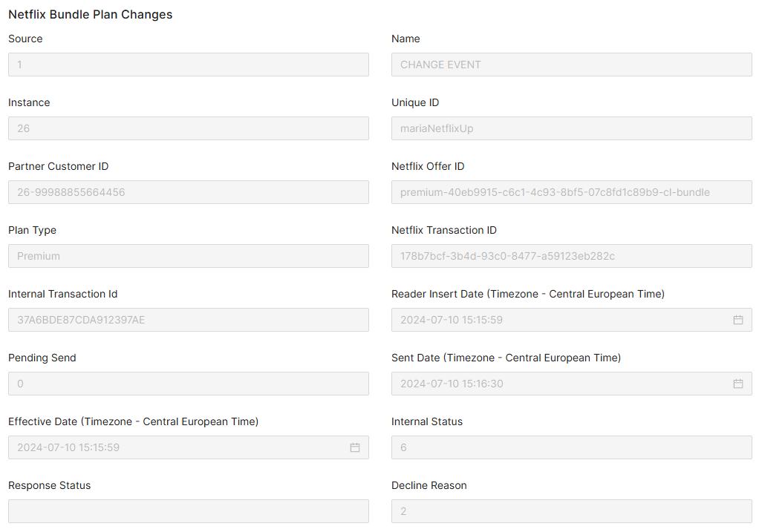This screenshot has height=532, width=759.
Task: Click the empty Response Status field
Action: (x=189, y=511)
